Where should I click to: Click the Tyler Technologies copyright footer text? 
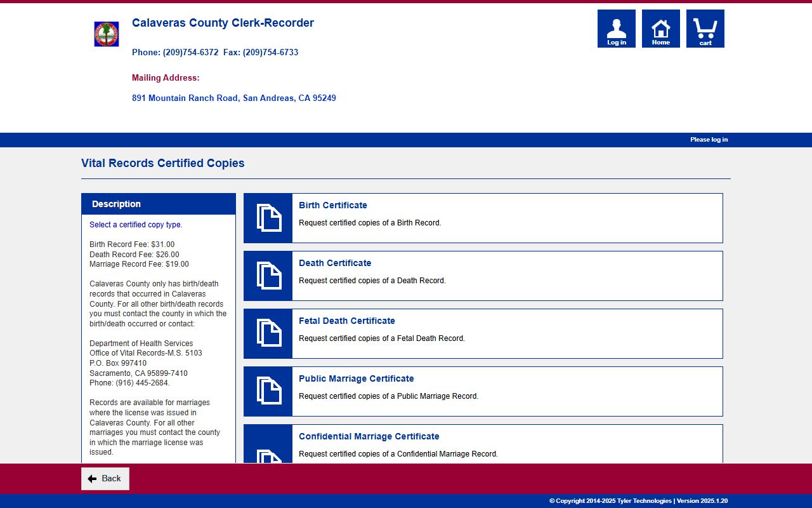point(638,501)
